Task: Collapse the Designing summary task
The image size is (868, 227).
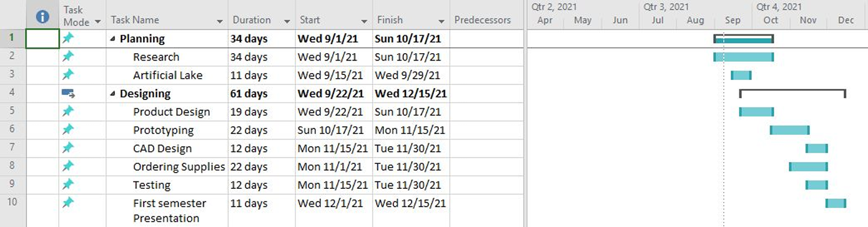Action: tap(113, 94)
